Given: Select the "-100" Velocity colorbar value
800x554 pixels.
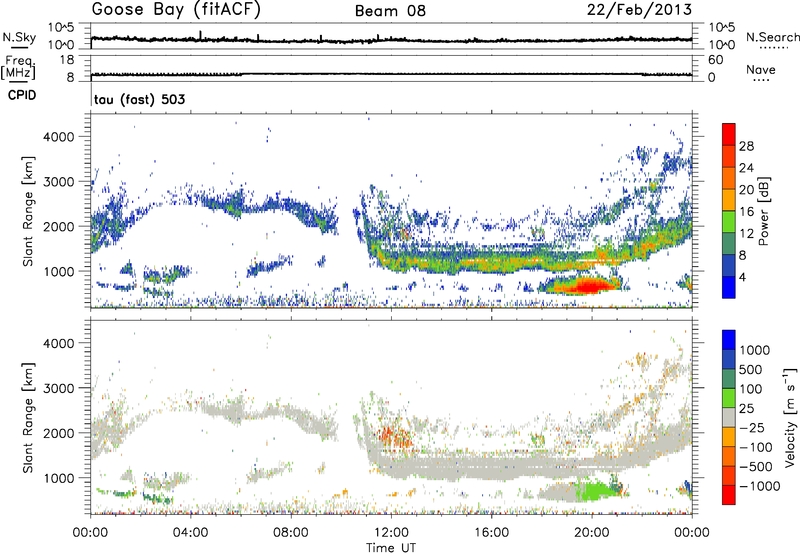Looking at the screenshot, I should [756, 447].
